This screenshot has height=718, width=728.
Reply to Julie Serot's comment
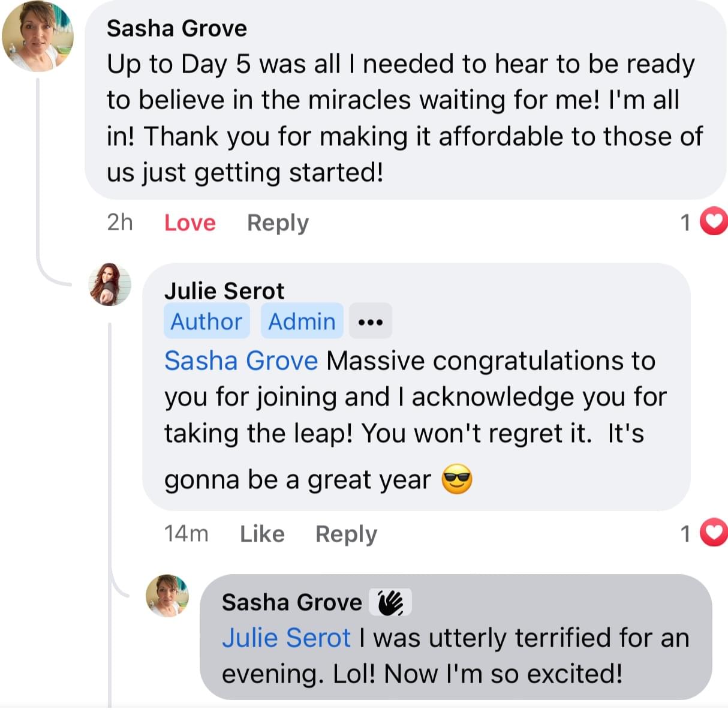click(346, 534)
